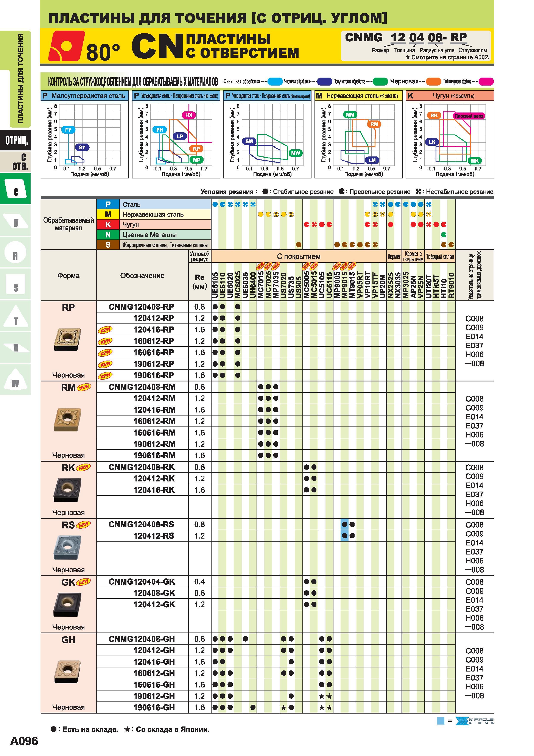This screenshot has height=756, width=534.
Task: Click the LM label in stainless steel chart
Action: (372, 160)
